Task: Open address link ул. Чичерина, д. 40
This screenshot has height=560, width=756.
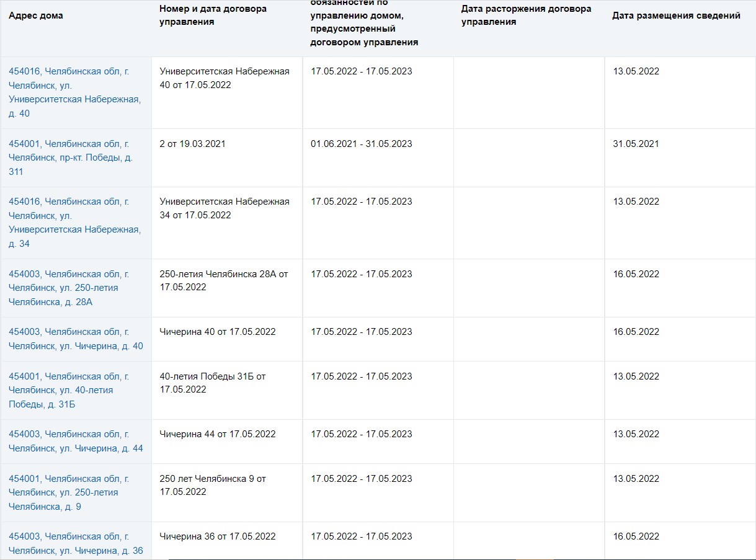Action: coord(76,339)
